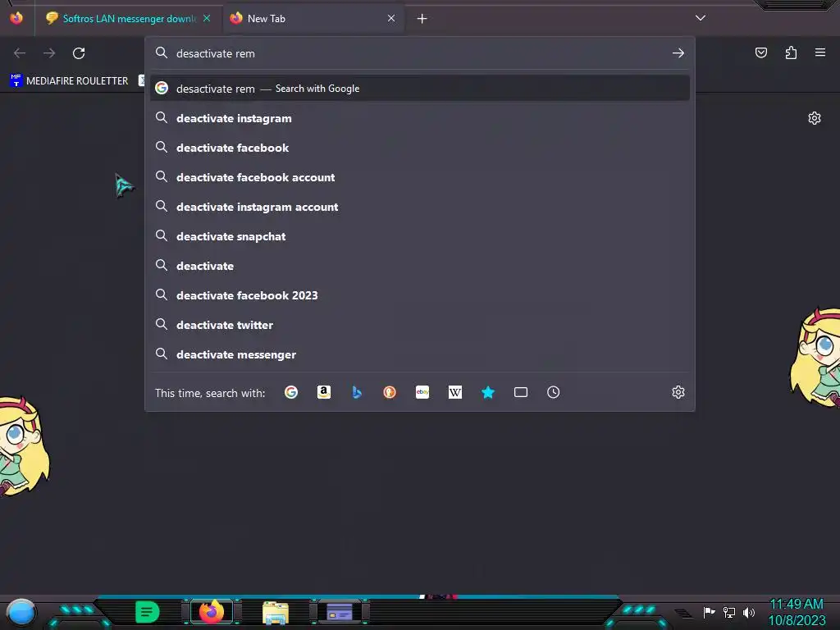Open the Start orb on taskbar
Screen dimensions: 840x630
point(21,613)
